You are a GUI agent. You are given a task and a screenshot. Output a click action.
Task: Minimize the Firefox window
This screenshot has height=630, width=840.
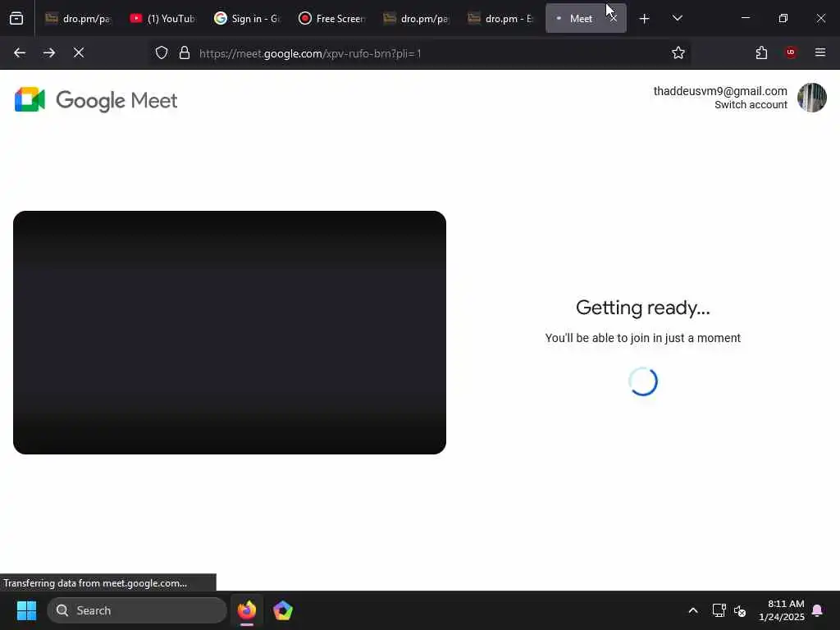tap(745, 18)
